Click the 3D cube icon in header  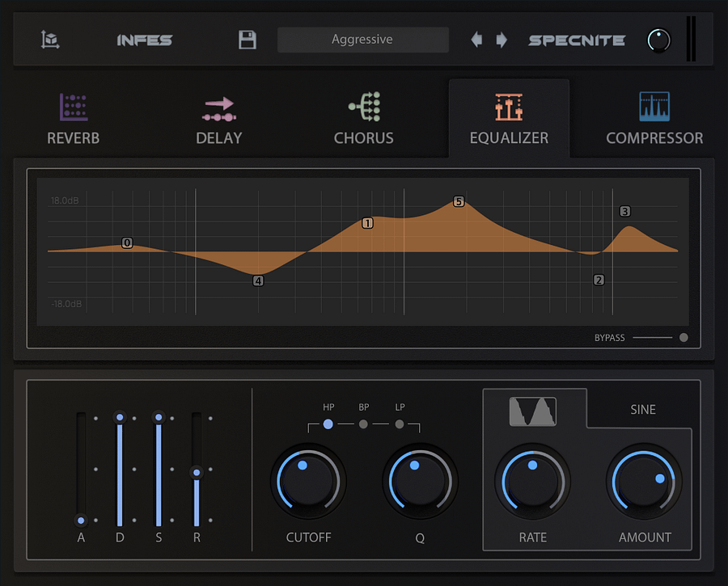click(x=49, y=40)
